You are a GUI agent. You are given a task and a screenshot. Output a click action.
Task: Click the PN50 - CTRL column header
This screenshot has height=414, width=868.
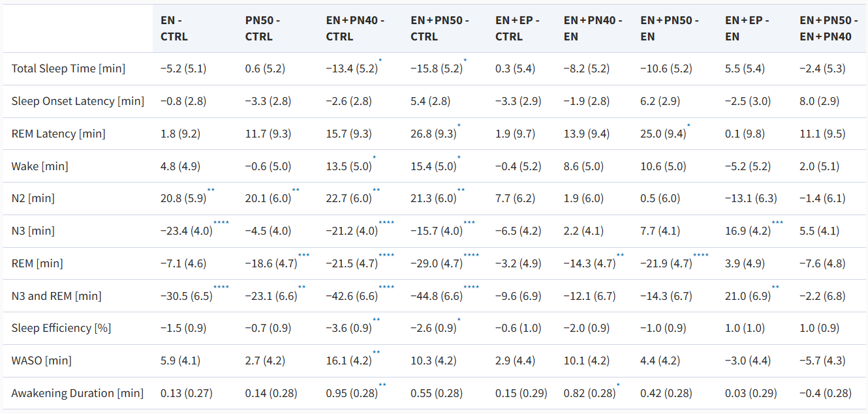[x=262, y=29]
